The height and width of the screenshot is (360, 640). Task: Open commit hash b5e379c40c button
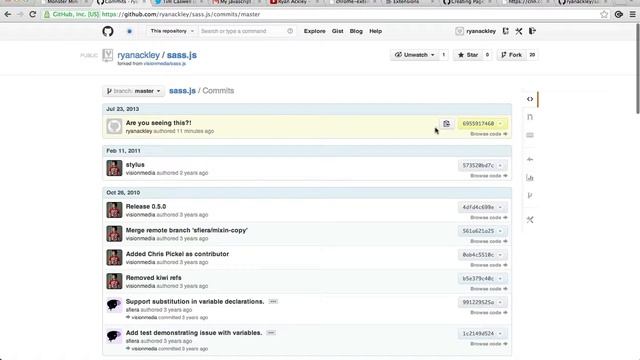(478, 279)
